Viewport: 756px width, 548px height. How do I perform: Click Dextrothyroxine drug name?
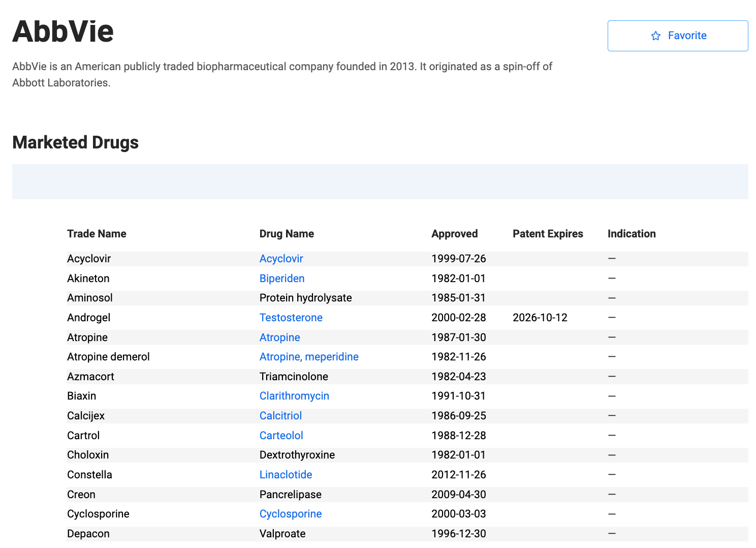(297, 455)
